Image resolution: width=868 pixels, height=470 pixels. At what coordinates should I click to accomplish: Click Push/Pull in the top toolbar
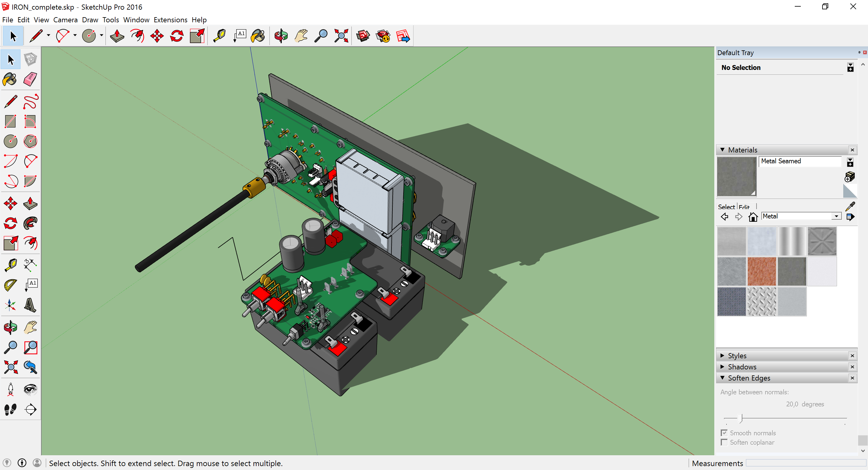pyautogui.click(x=117, y=36)
